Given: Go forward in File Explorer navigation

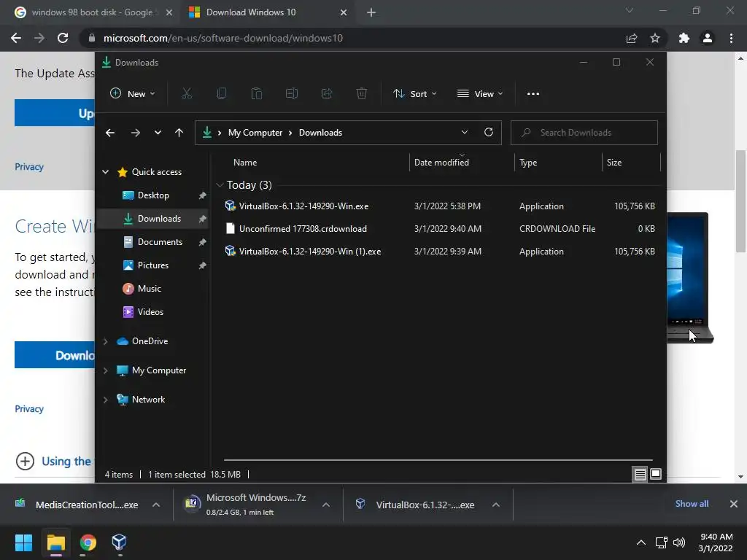Looking at the screenshot, I should [x=135, y=133].
